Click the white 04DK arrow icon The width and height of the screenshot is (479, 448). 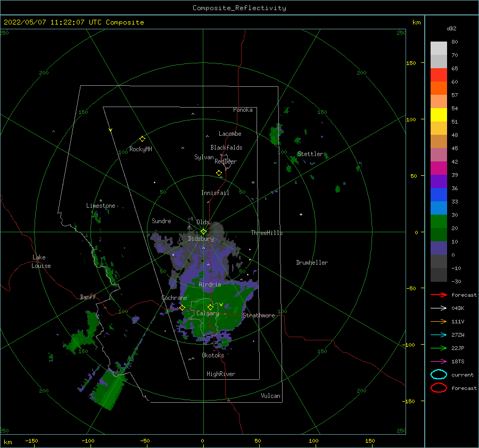click(x=439, y=308)
